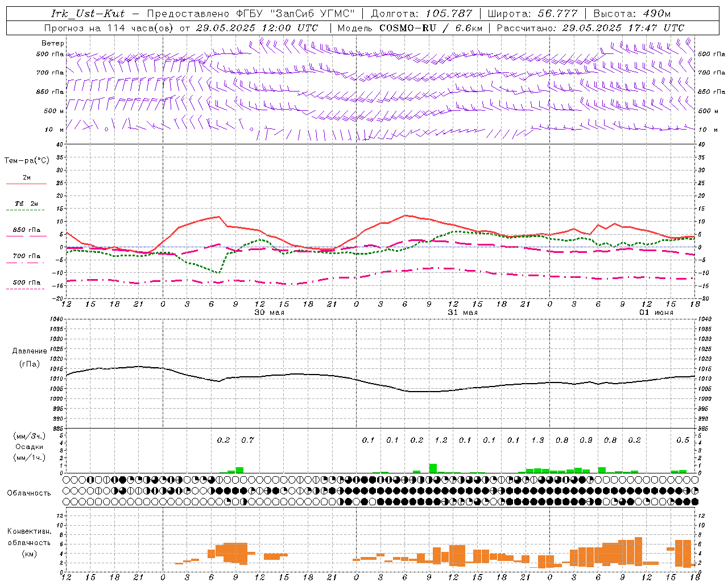This screenshot has height=582, width=728.
Task: Click the tallest orange convective cloud bar
Action: click(x=638, y=551)
